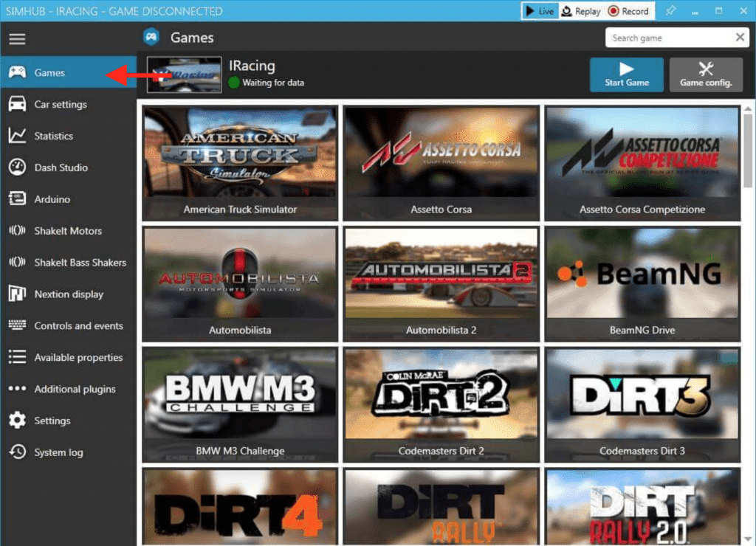Open ShakeIt Motors vibration icon
Viewport: 756px width, 546px height.
pos(17,231)
